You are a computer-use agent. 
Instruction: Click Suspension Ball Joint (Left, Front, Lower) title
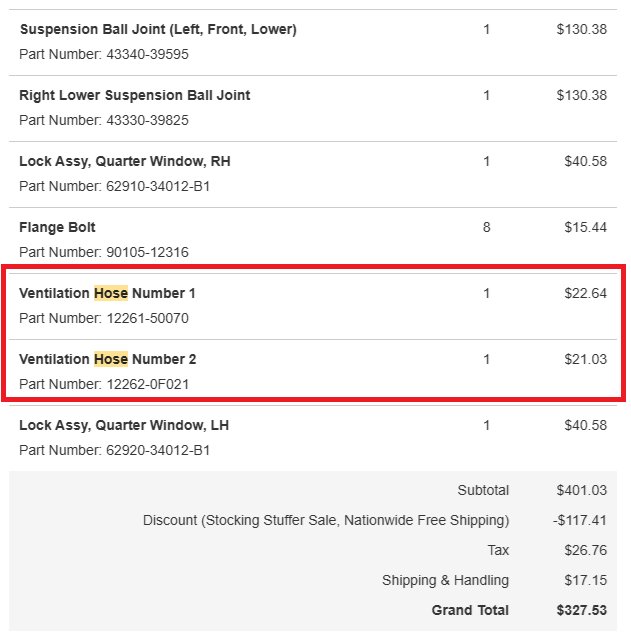pyautogui.click(x=158, y=29)
